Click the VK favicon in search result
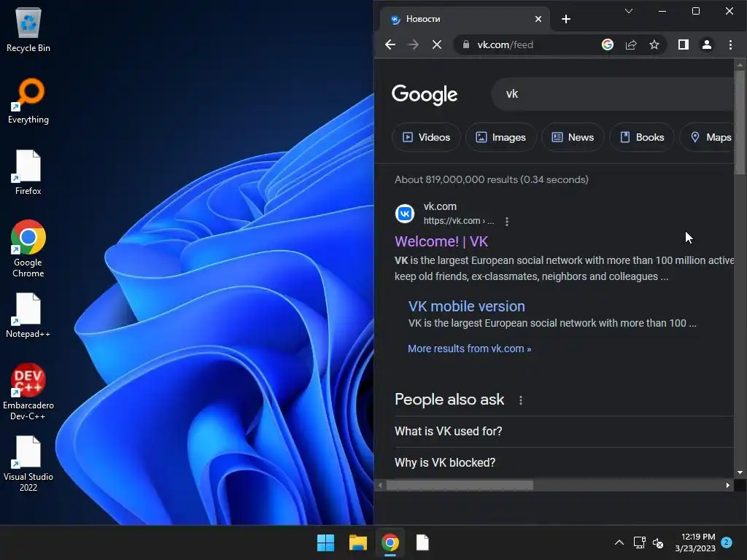Screen dimensions: 747x560 point(405,214)
